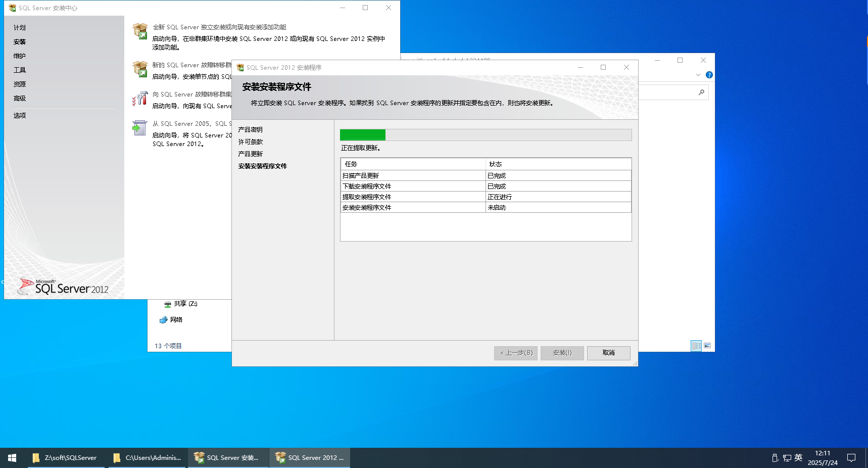This screenshot has width=868, height=468.
Task: Open 从 SQL Server 2005 upgrade link
Action: click(x=192, y=124)
